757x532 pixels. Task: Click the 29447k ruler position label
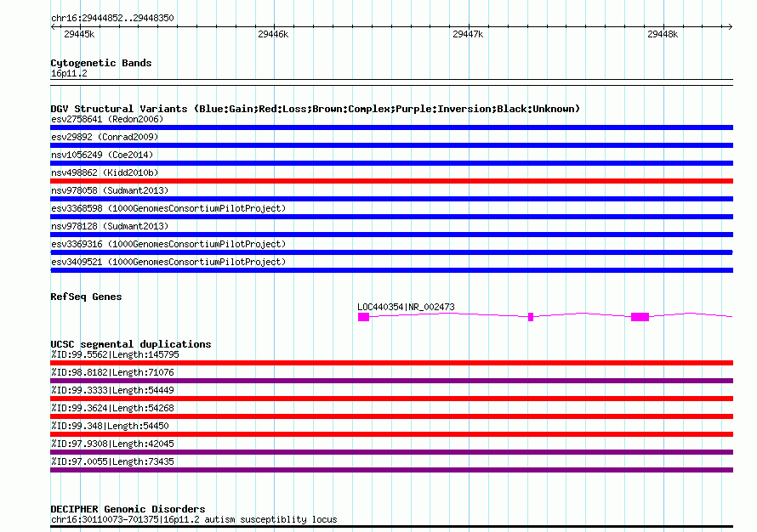coord(468,34)
